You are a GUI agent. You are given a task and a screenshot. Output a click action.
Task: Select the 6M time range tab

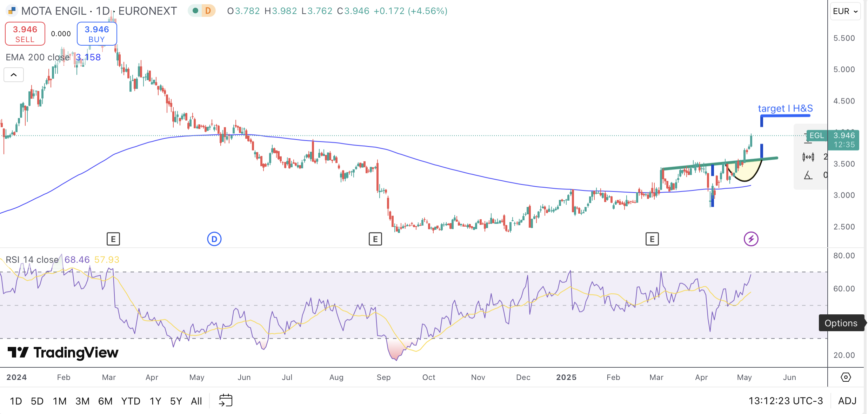[x=105, y=401]
